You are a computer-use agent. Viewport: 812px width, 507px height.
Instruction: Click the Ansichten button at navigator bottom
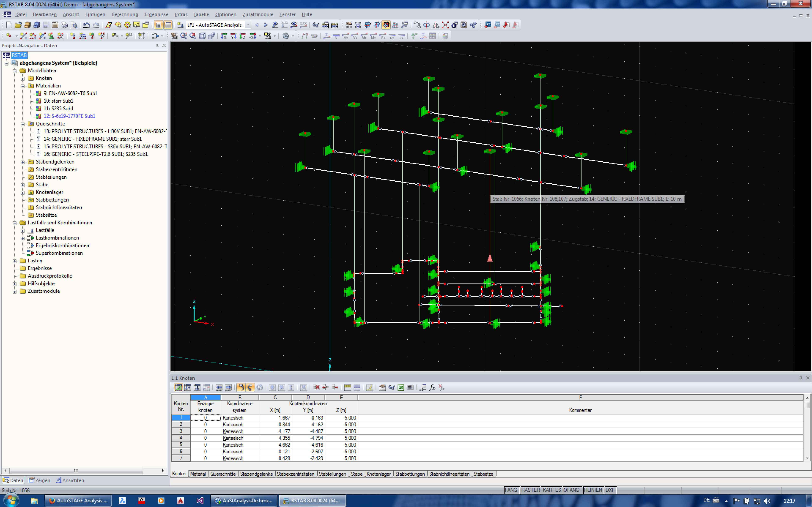coord(70,480)
